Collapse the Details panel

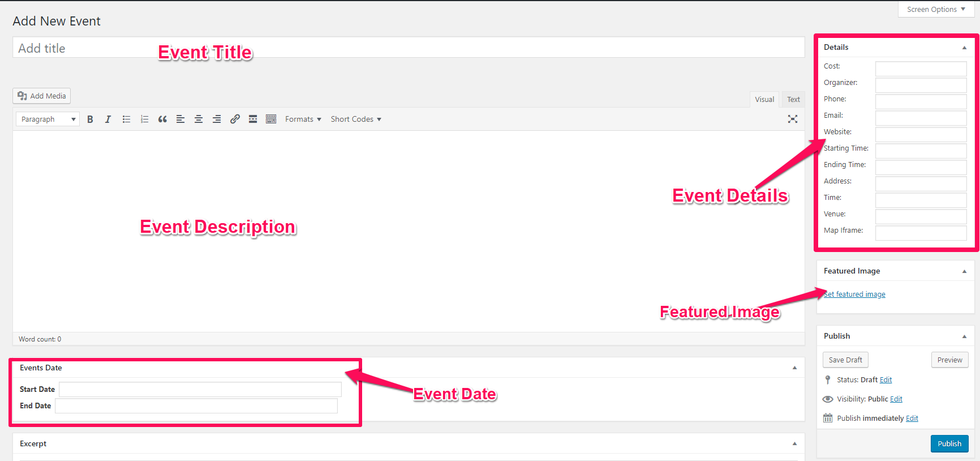coord(964,48)
